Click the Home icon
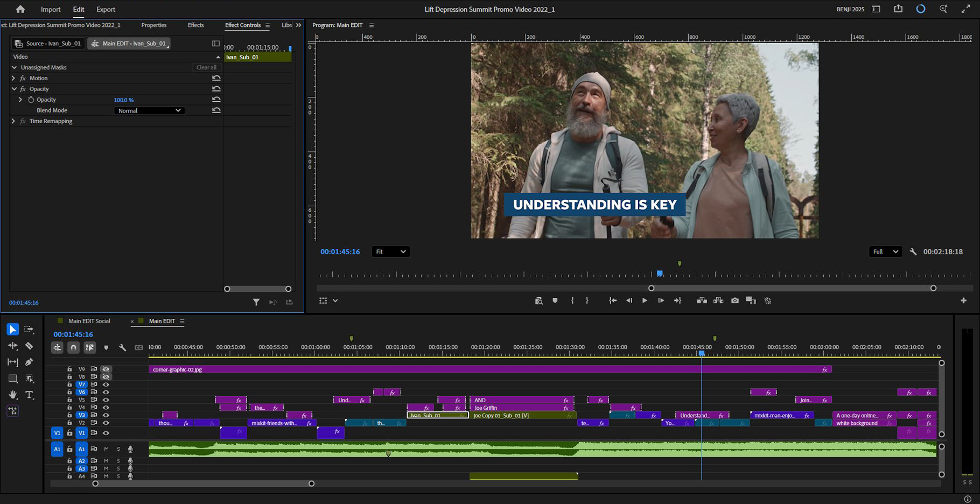The image size is (980, 504). [20, 9]
